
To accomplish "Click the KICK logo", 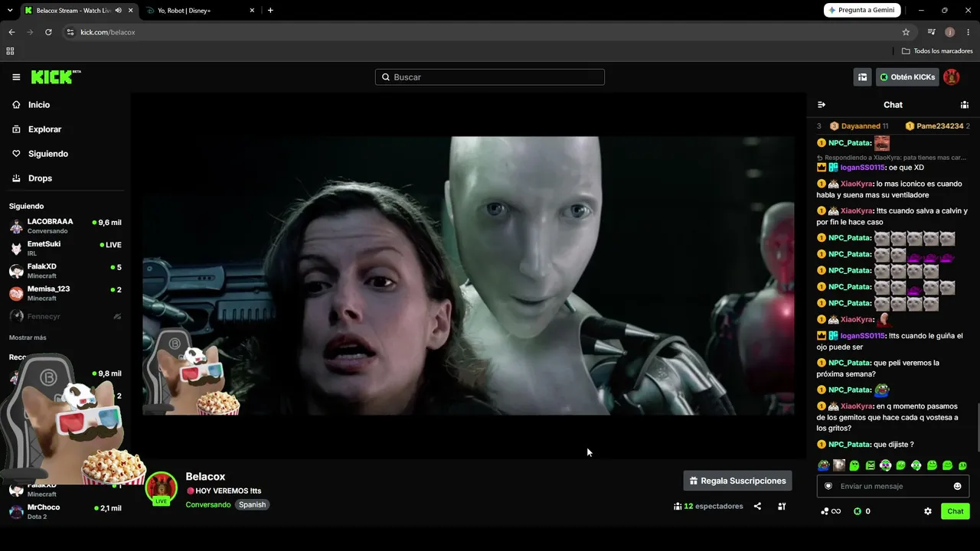I will (x=56, y=77).
